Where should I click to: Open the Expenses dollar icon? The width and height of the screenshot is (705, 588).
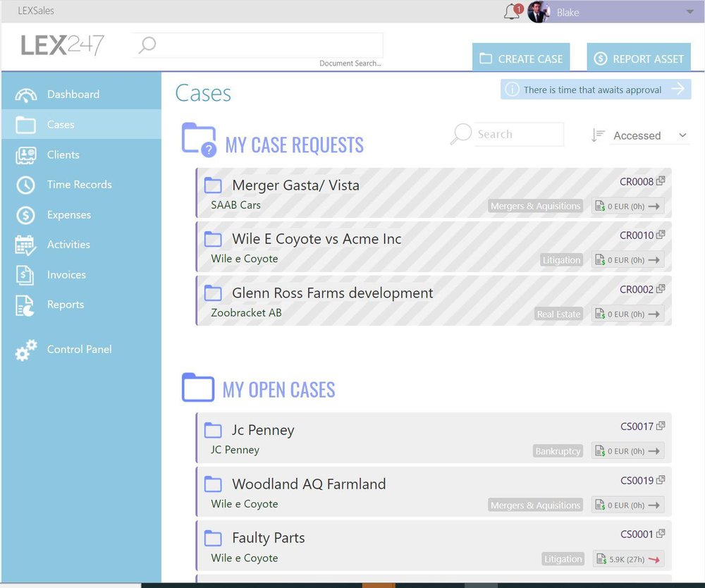(24, 214)
